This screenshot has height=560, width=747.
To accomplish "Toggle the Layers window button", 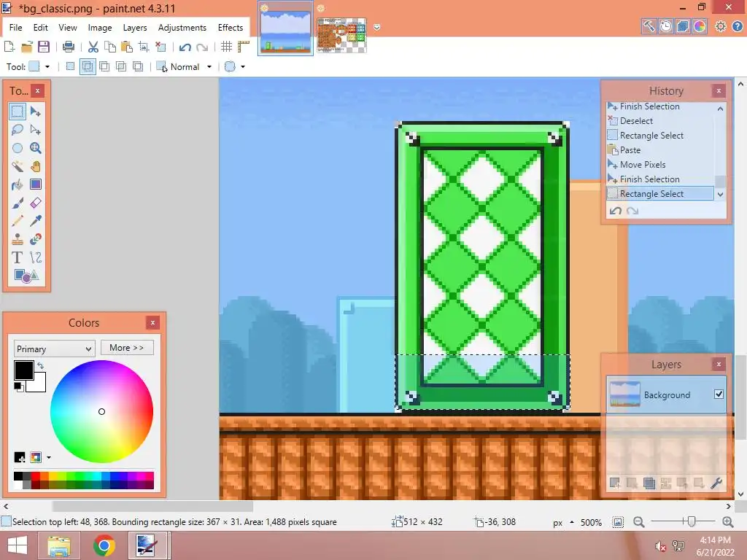I will [683, 26].
